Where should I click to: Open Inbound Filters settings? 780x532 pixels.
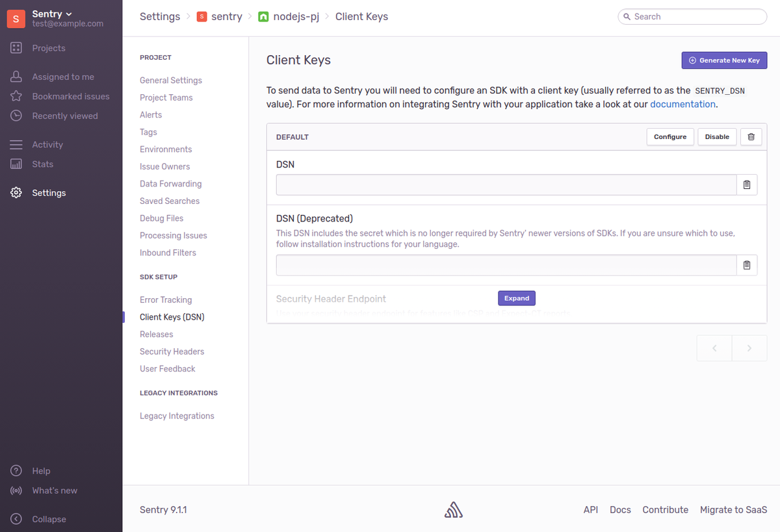[168, 253]
